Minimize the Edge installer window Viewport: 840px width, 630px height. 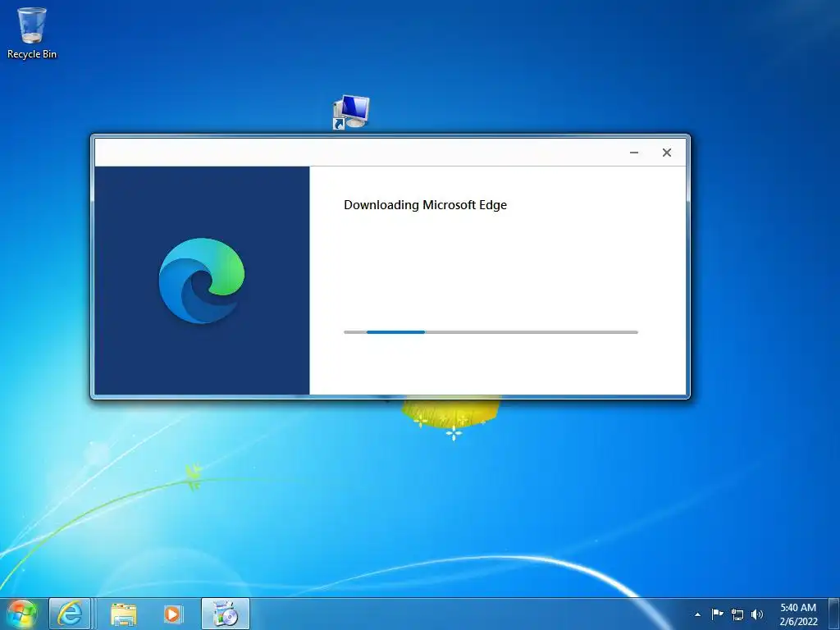[x=634, y=153]
